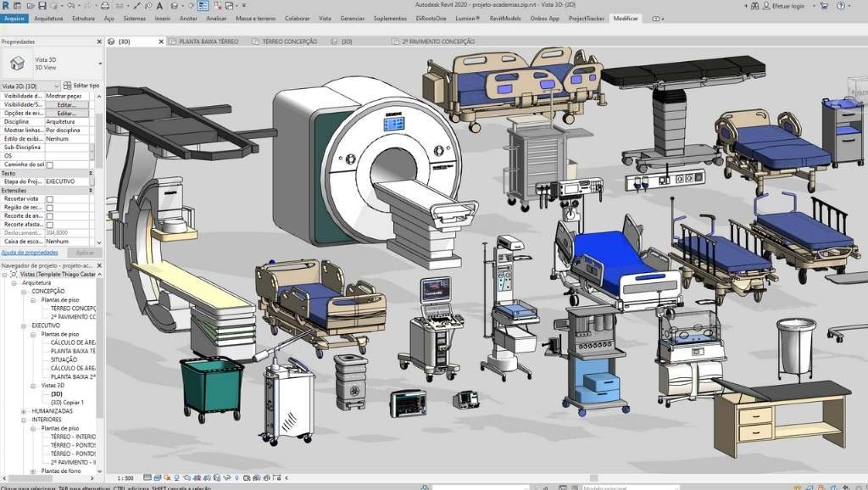Select the Text tool icon in quick access toolbar
Image resolution: width=868 pixels, height=490 pixels.
[x=160, y=6]
